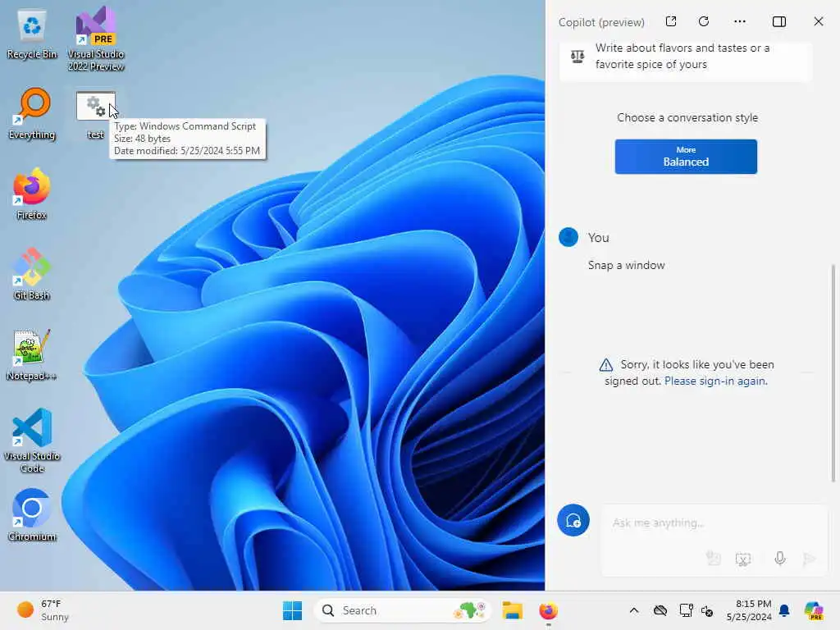Click the screenshot capture icon in Copilot
The image size is (840, 630).
click(743, 559)
